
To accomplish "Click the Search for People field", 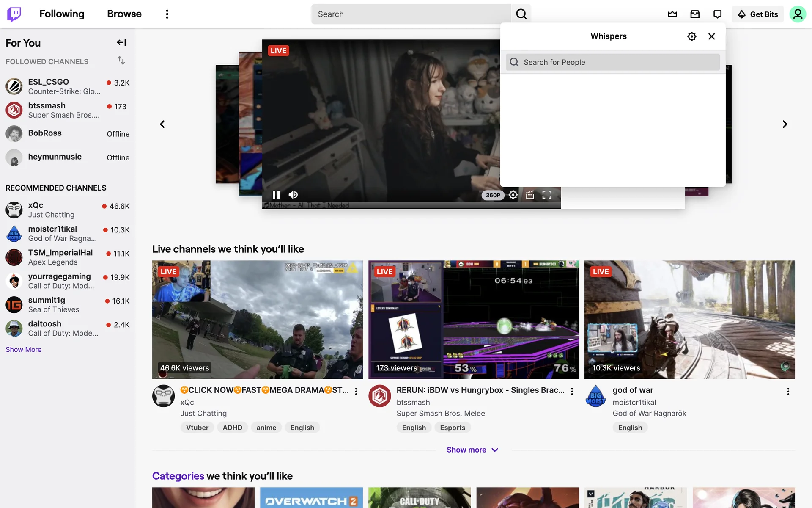I will pos(613,62).
